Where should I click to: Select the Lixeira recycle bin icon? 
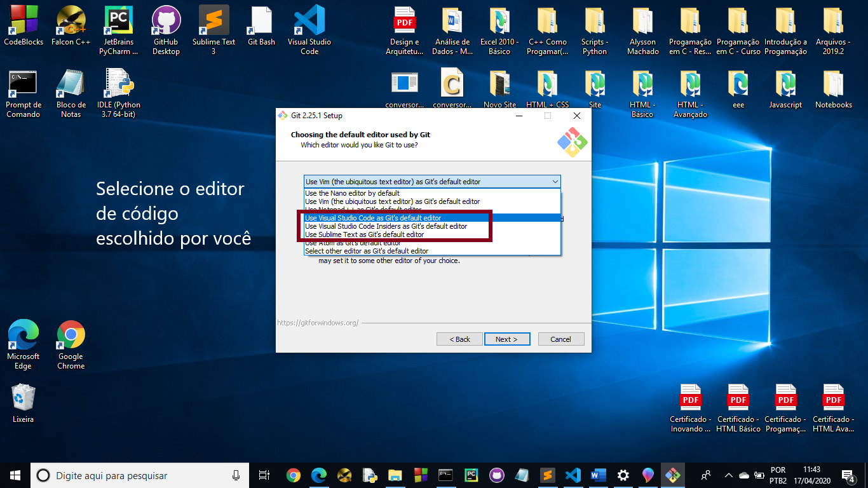point(24,403)
